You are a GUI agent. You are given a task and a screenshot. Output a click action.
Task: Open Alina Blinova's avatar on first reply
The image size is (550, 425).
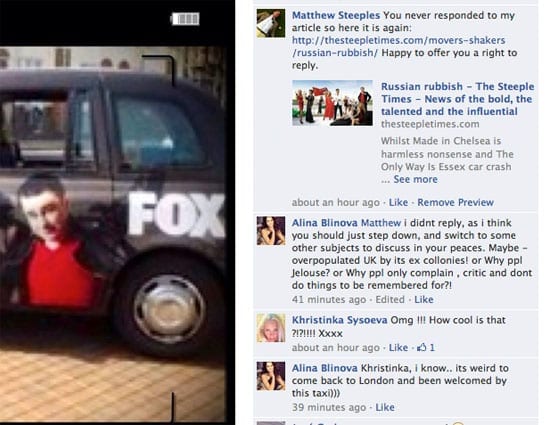pyautogui.click(x=271, y=230)
